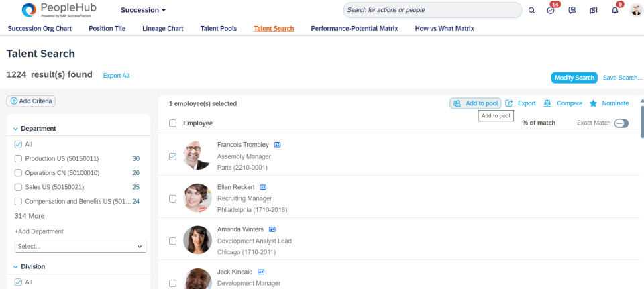Open Jack Kincaid's quick card icon
The image size is (644, 289).
click(261, 272)
